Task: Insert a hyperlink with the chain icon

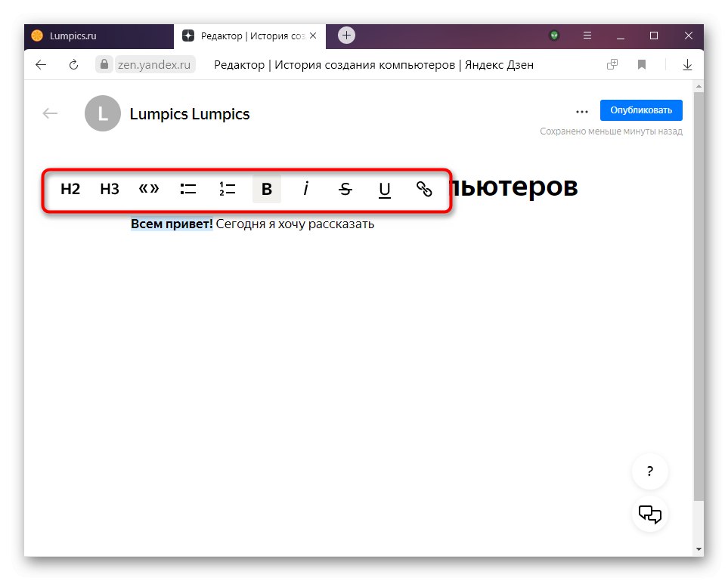Action: (424, 190)
